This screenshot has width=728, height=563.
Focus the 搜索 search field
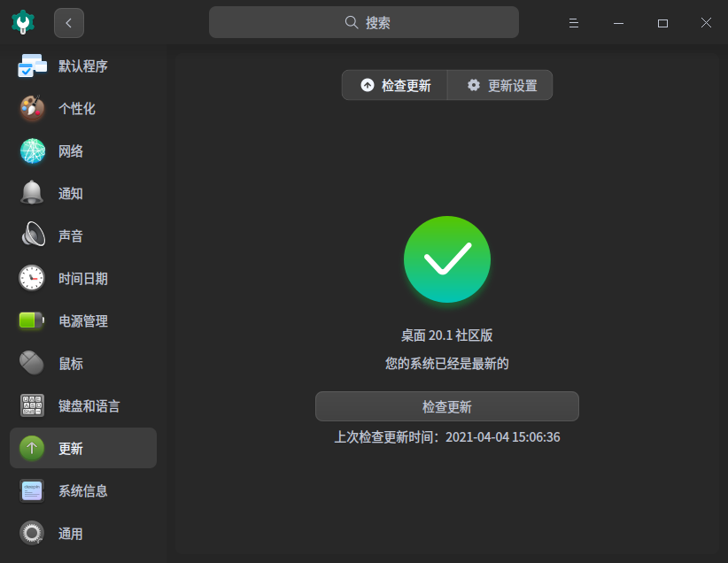coord(364,22)
